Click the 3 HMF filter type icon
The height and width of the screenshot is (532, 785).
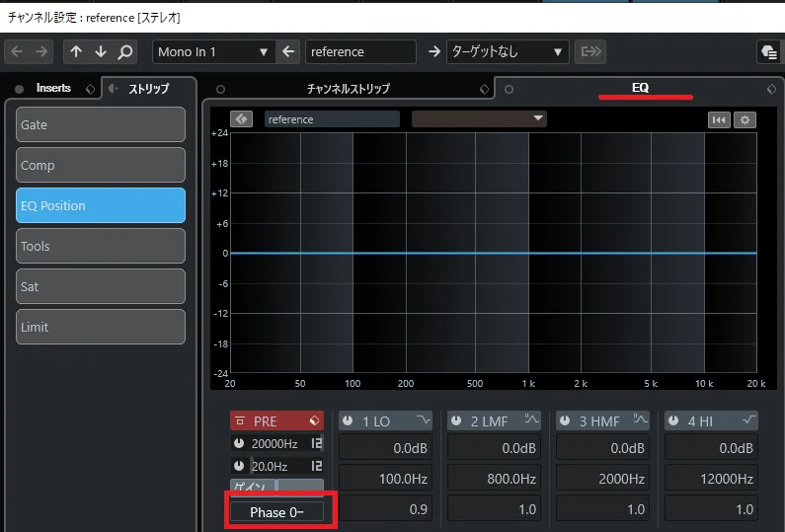pos(641,421)
